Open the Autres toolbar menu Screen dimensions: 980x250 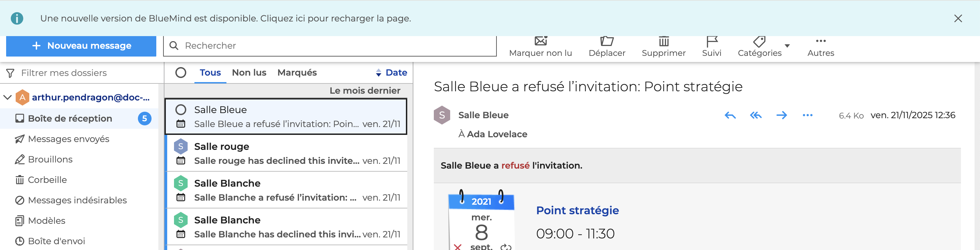coord(821,46)
